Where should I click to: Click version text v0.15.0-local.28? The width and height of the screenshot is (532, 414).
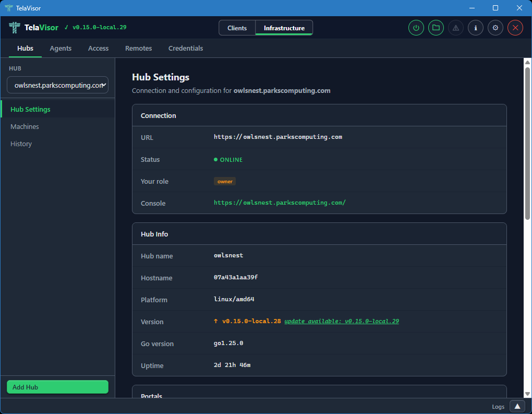click(x=251, y=321)
